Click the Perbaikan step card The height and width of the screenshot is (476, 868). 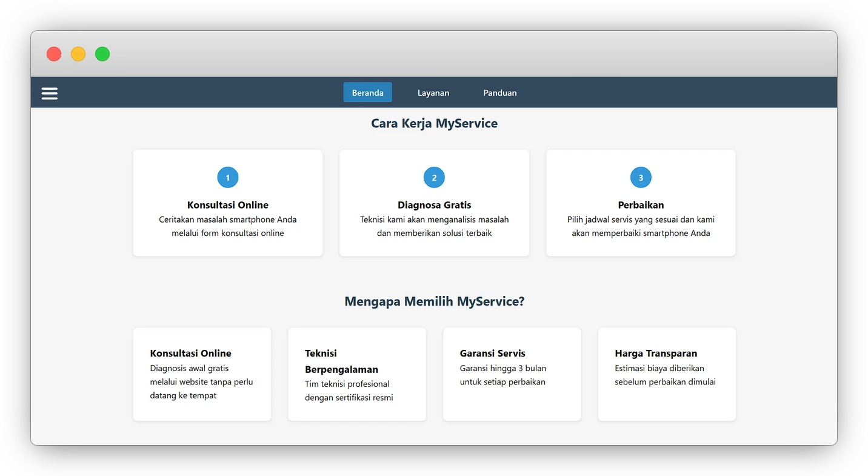tap(641, 203)
